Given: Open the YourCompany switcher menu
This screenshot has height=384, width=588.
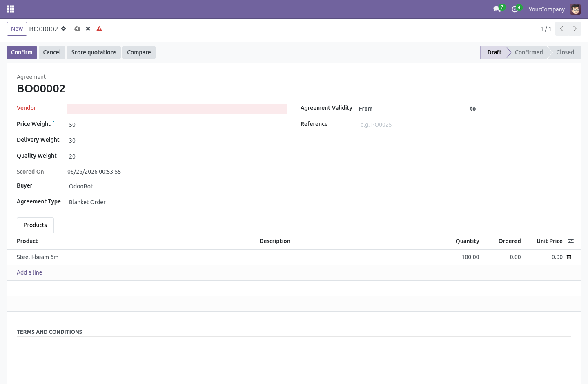Looking at the screenshot, I should click(x=546, y=9).
